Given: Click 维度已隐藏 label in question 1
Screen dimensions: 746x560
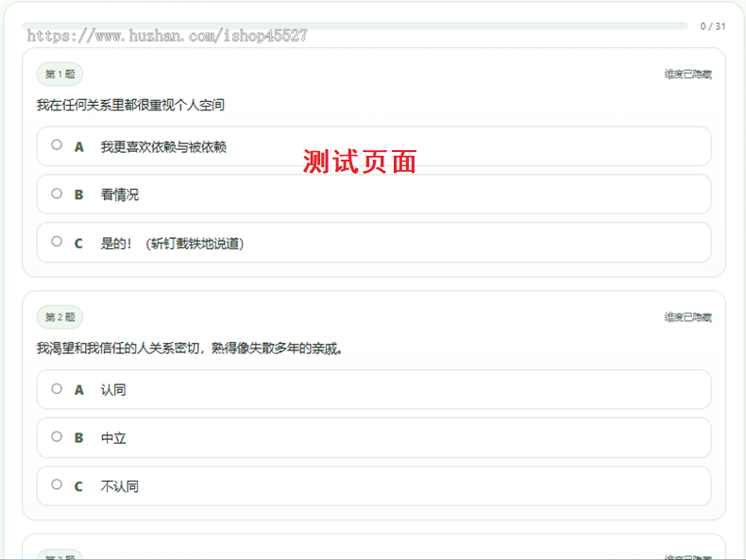Looking at the screenshot, I should (688, 75).
